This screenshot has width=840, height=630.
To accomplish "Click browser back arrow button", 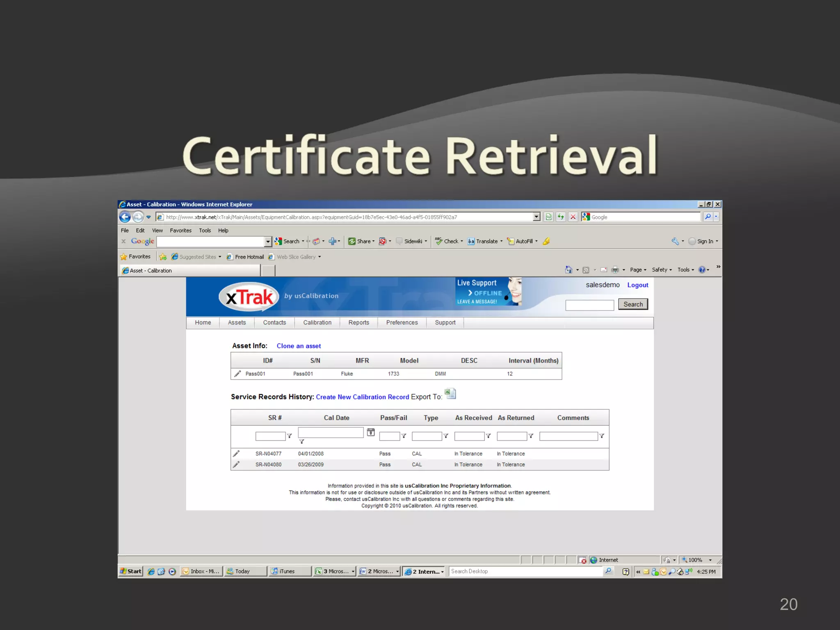I will click(125, 217).
